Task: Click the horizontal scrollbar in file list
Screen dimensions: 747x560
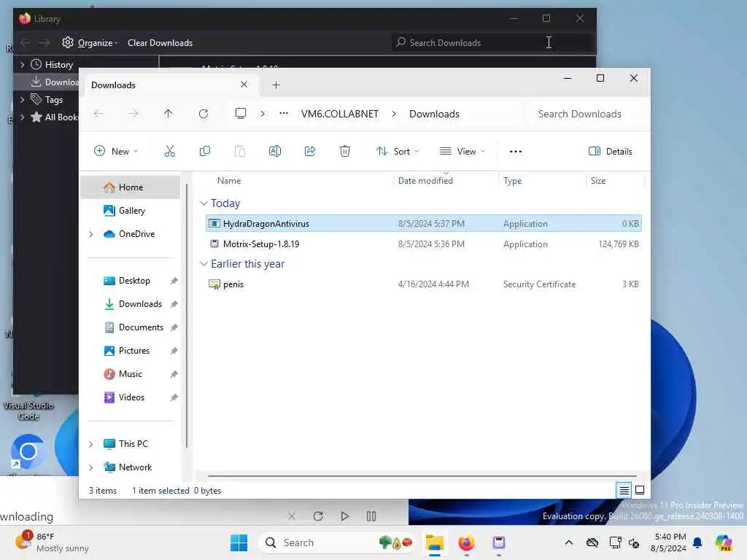Action: [x=422, y=475]
